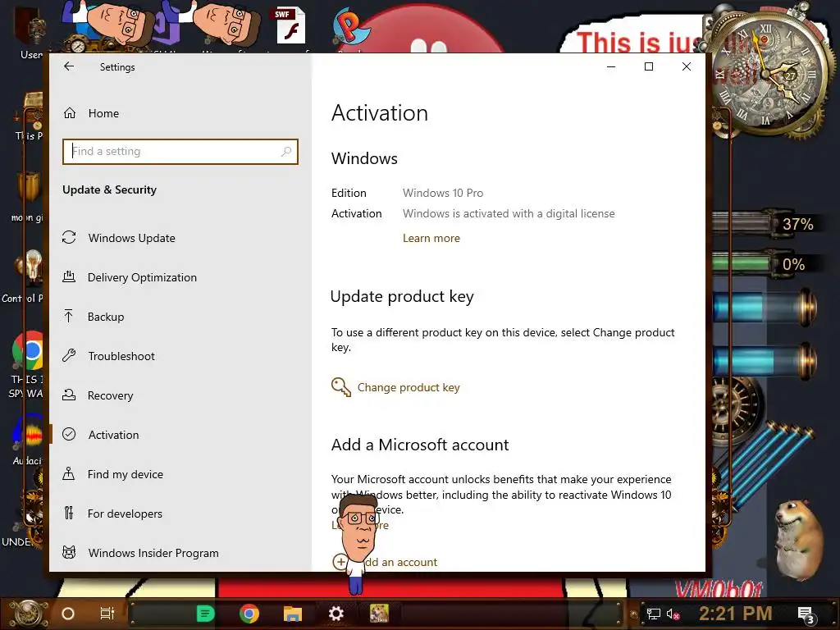Open the dog picture app on taskbar
This screenshot has width=840, height=630.
point(379,614)
